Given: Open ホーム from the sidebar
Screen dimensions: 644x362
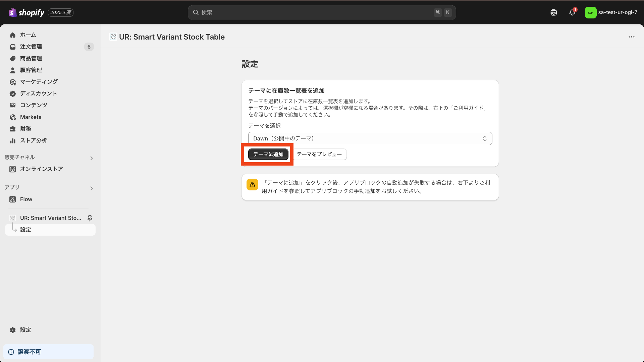Looking at the screenshot, I should click(x=28, y=35).
